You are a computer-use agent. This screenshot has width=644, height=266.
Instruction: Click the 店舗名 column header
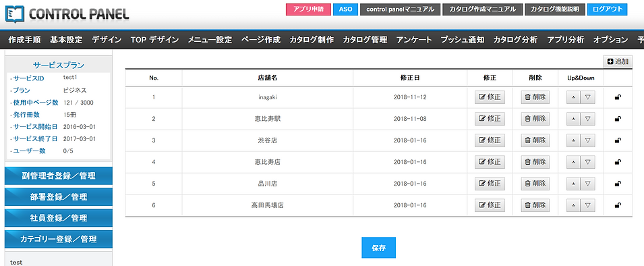pyautogui.click(x=267, y=78)
